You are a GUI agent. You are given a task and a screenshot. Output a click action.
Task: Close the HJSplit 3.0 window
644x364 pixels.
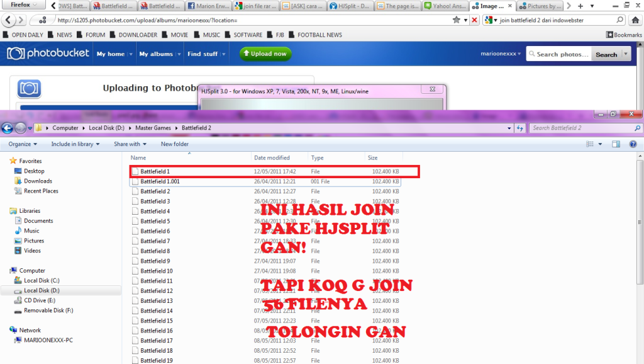tap(433, 89)
